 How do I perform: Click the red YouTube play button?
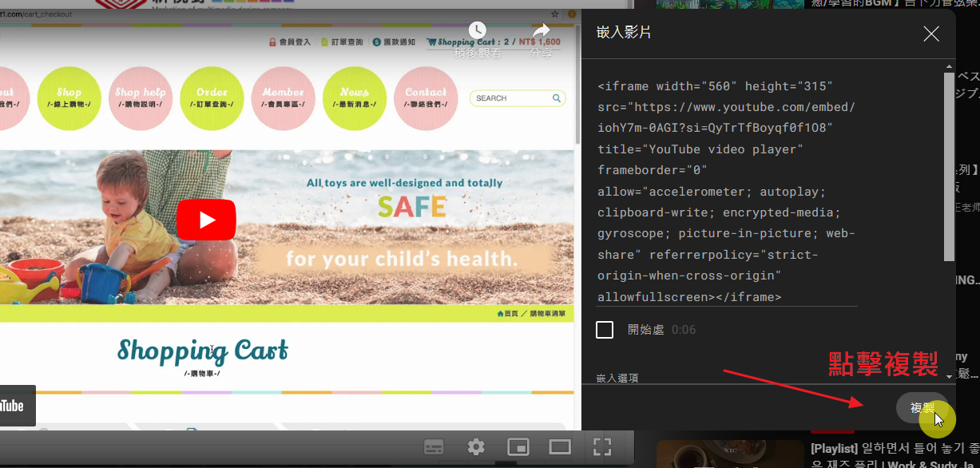coord(206,220)
